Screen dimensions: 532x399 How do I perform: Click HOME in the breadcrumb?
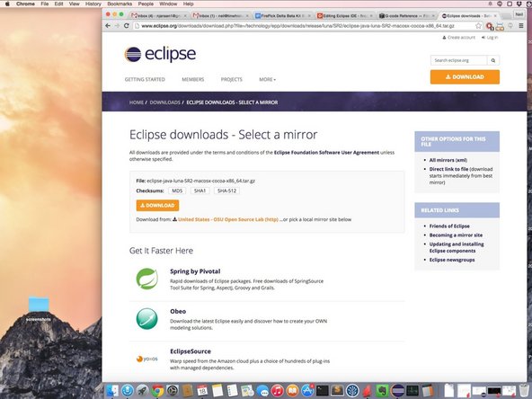point(137,102)
